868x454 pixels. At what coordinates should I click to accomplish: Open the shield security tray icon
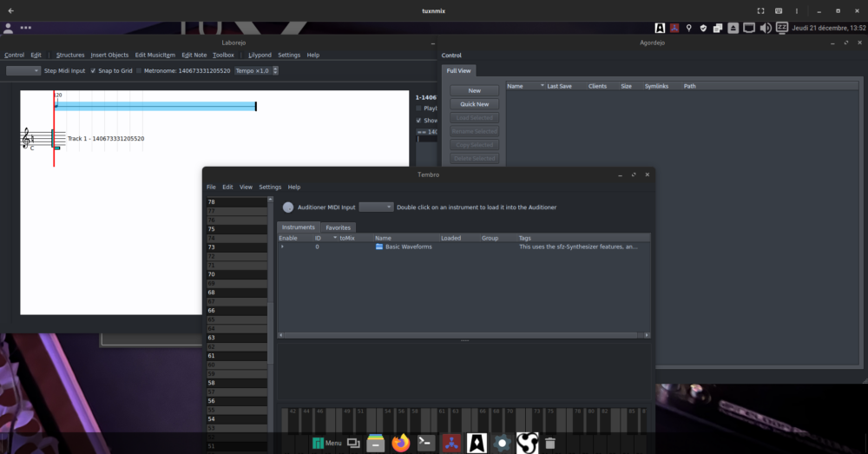[x=703, y=28]
